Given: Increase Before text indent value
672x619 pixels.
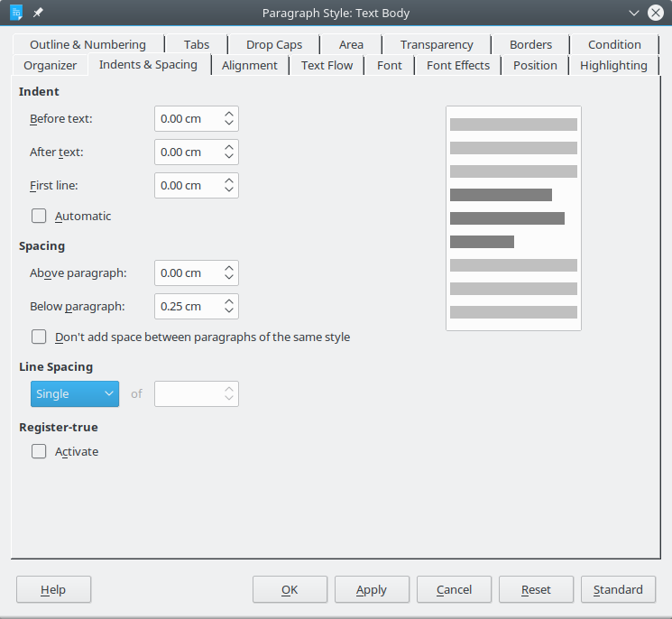Looking at the screenshot, I should [x=229, y=114].
